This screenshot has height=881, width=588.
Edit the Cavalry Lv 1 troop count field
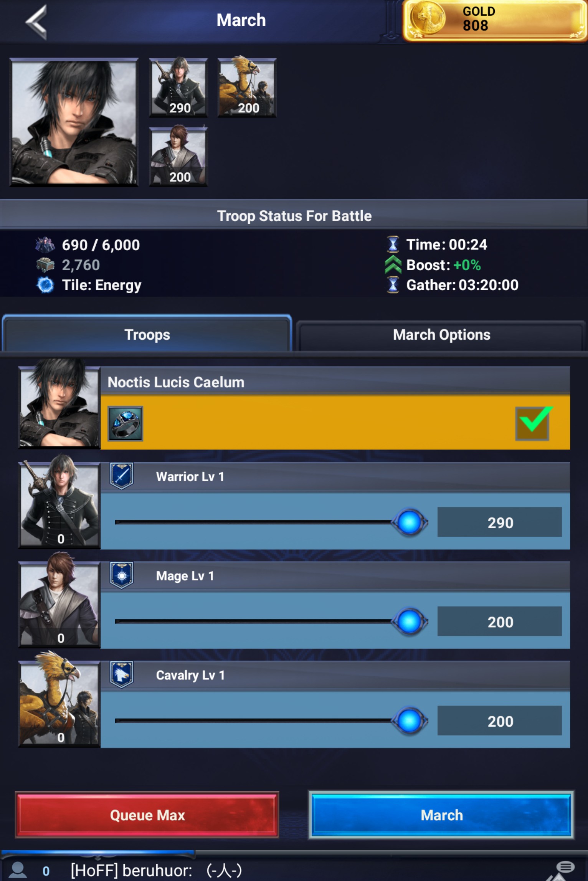click(x=499, y=721)
